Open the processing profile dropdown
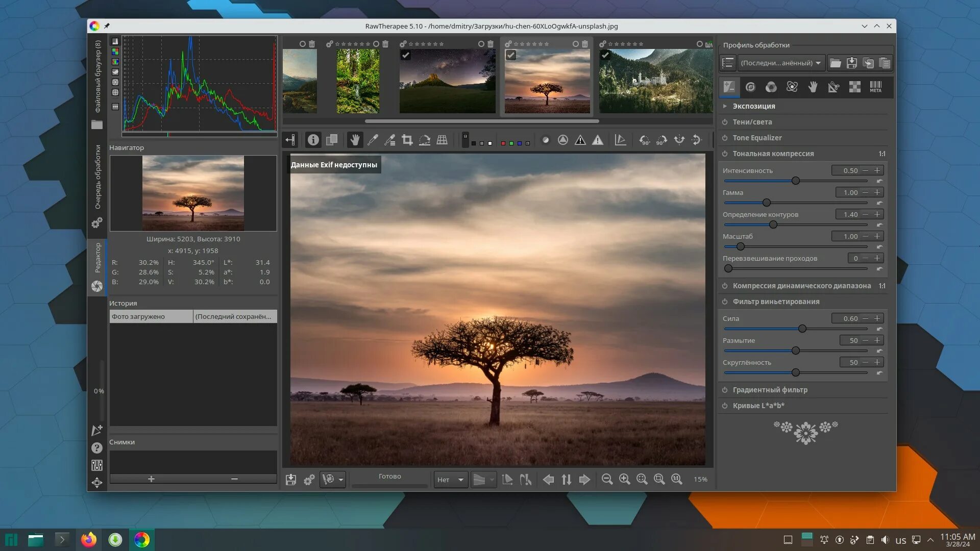The image size is (980, 551). coord(781,63)
